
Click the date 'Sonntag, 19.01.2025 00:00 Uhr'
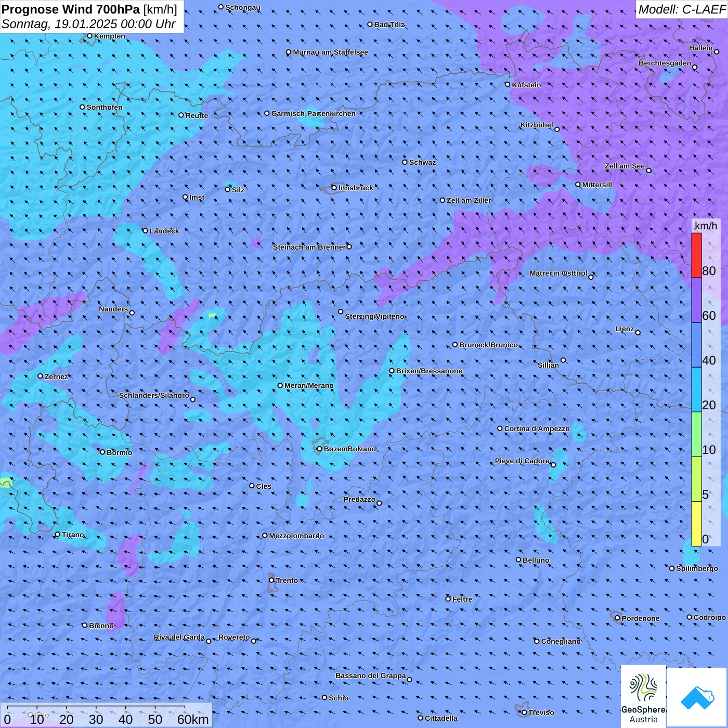coord(88,24)
